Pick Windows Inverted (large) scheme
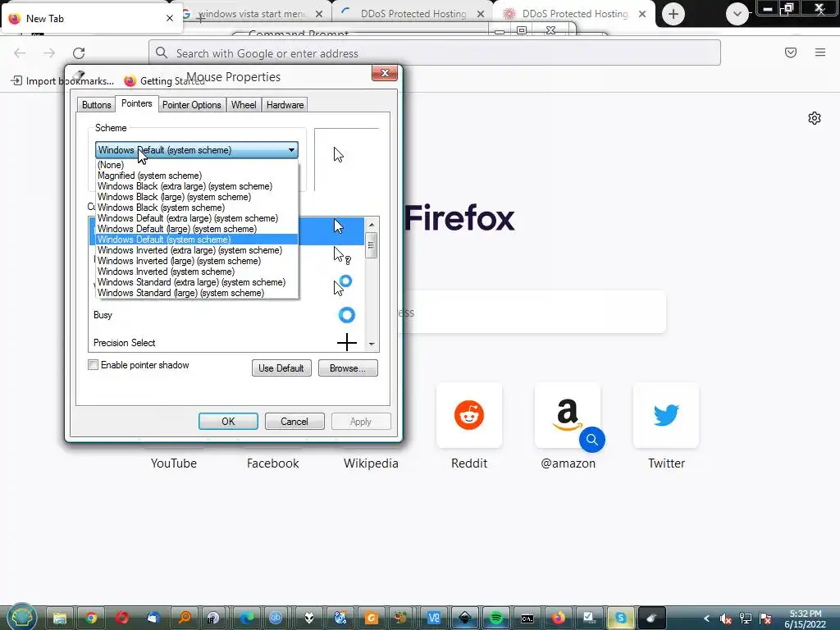Image resolution: width=840 pixels, height=630 pixels. (197, 261)
